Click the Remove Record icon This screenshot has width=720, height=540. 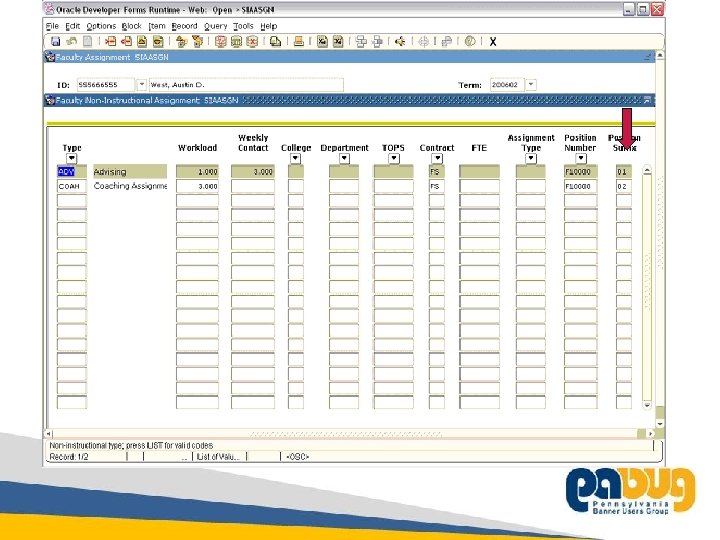126,41
